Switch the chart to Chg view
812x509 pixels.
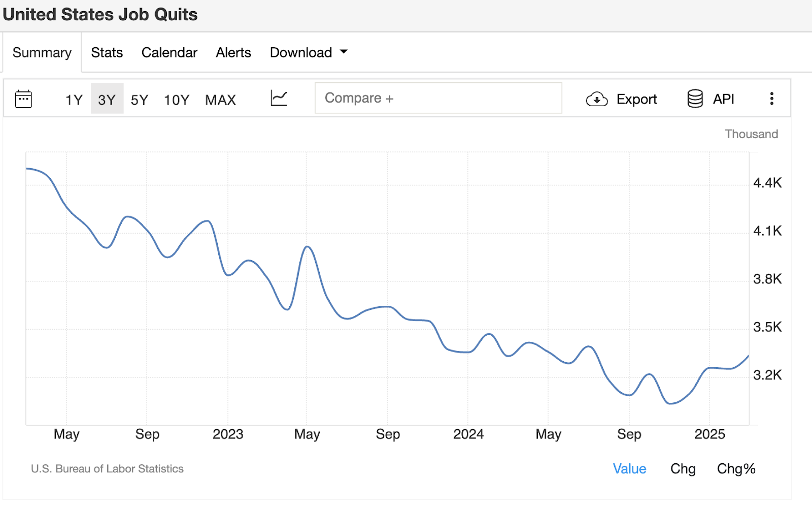(x=683, y=468)
